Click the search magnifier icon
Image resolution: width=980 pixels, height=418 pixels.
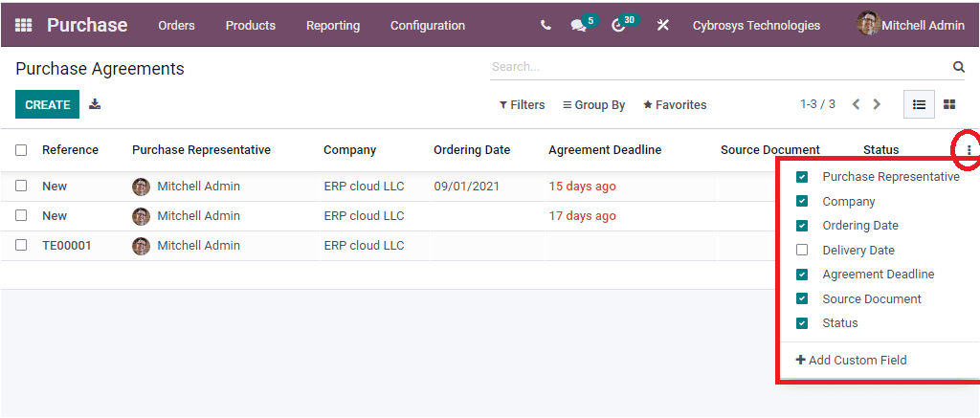(x=958, y=67)
